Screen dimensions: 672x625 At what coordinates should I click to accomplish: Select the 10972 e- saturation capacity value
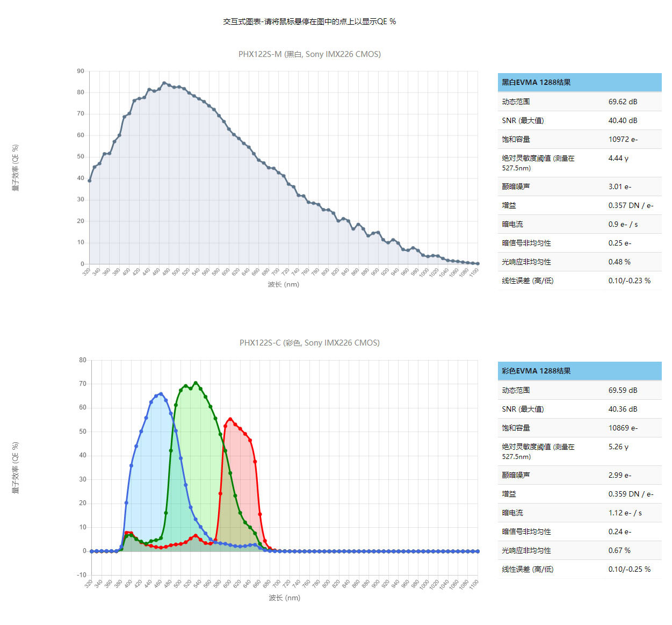pyautogui.click(x=623, y=139)
